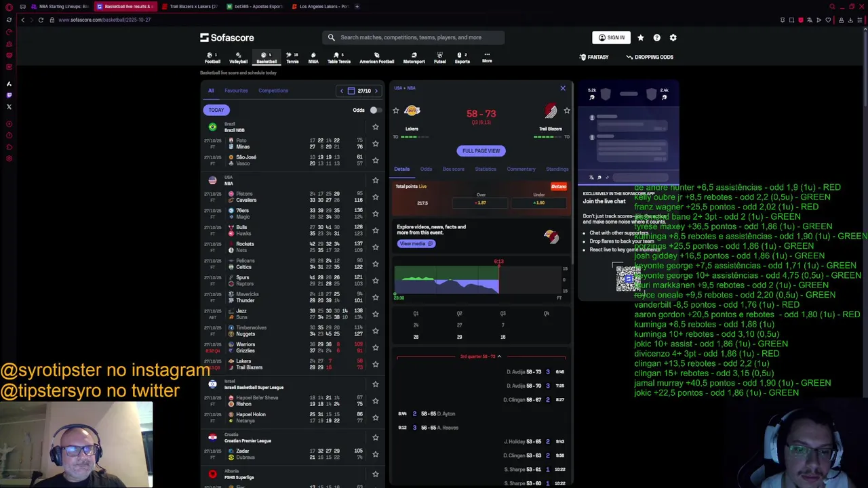Open the Table Tennis sport icon
Image resolution: width=868 pixels, height=488 pixels.
pyautogui.click(x=339, y=58)
